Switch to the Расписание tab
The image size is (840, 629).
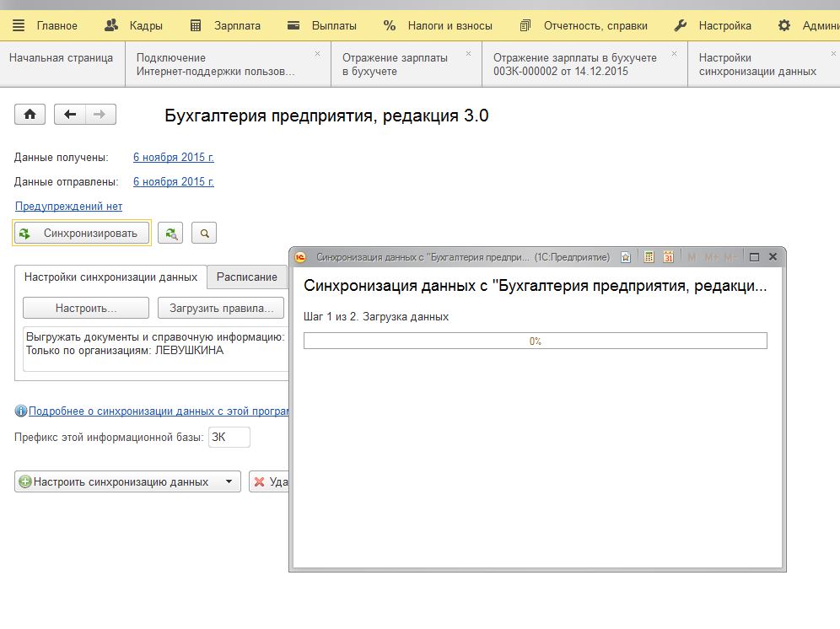click(246, 277)
